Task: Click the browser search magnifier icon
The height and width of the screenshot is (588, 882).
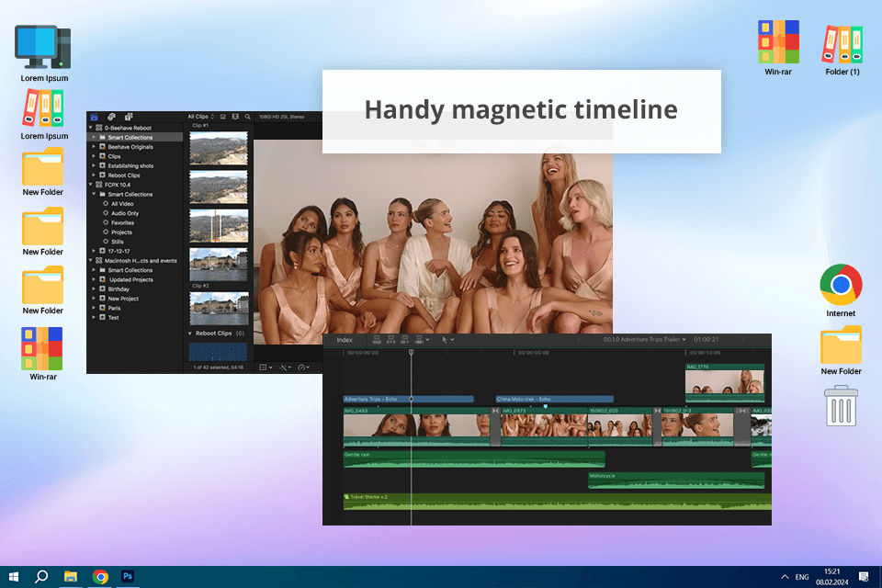Action: [x=247, y=117]
